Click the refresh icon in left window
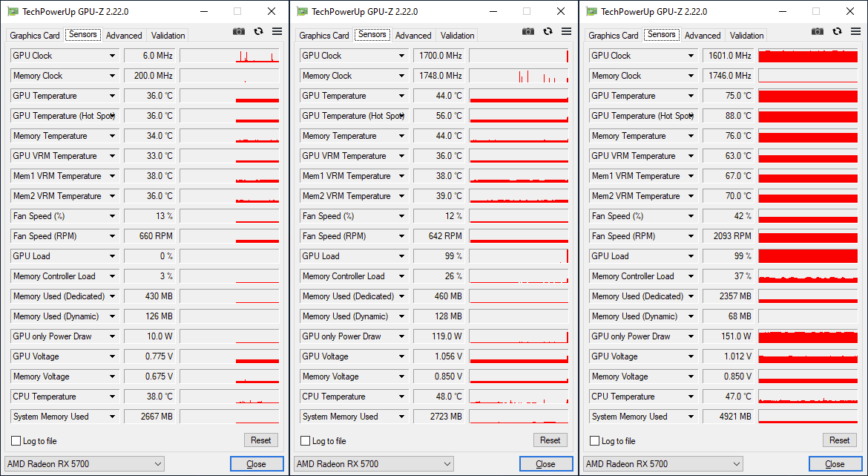Screen dimensions: 868x476 (258, 31)
